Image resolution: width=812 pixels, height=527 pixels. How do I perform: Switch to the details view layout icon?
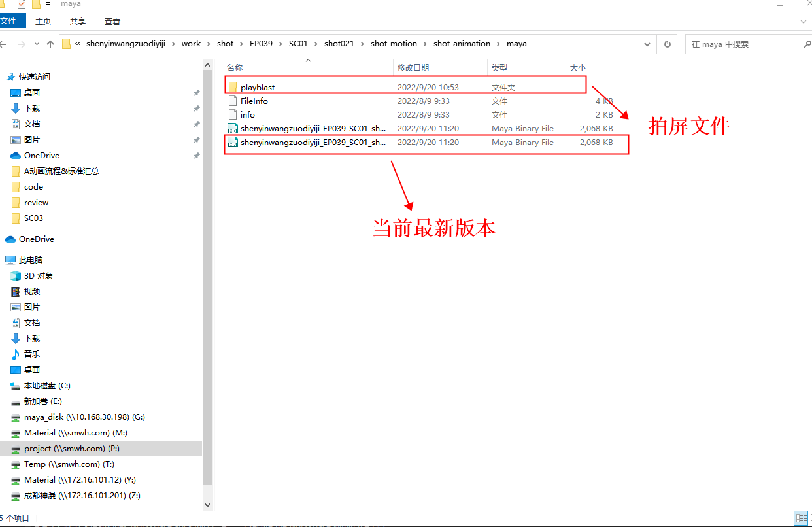coord(800,518)
